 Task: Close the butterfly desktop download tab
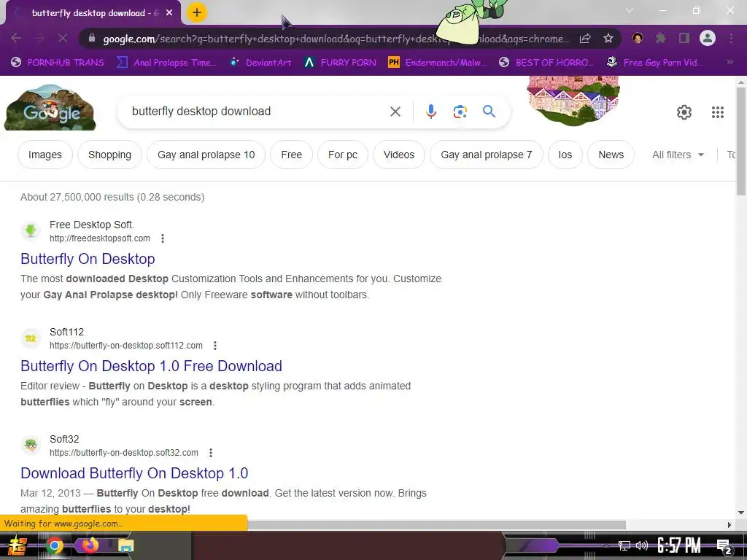169,13
